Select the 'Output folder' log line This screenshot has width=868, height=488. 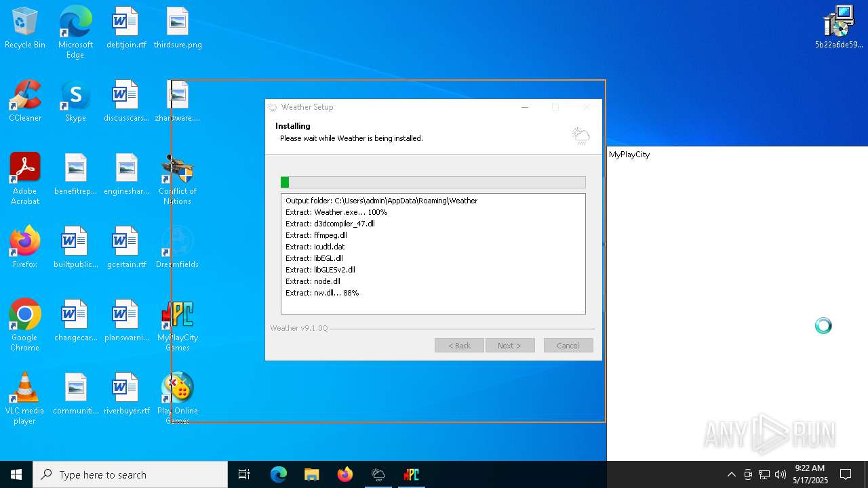pos(382,201)
